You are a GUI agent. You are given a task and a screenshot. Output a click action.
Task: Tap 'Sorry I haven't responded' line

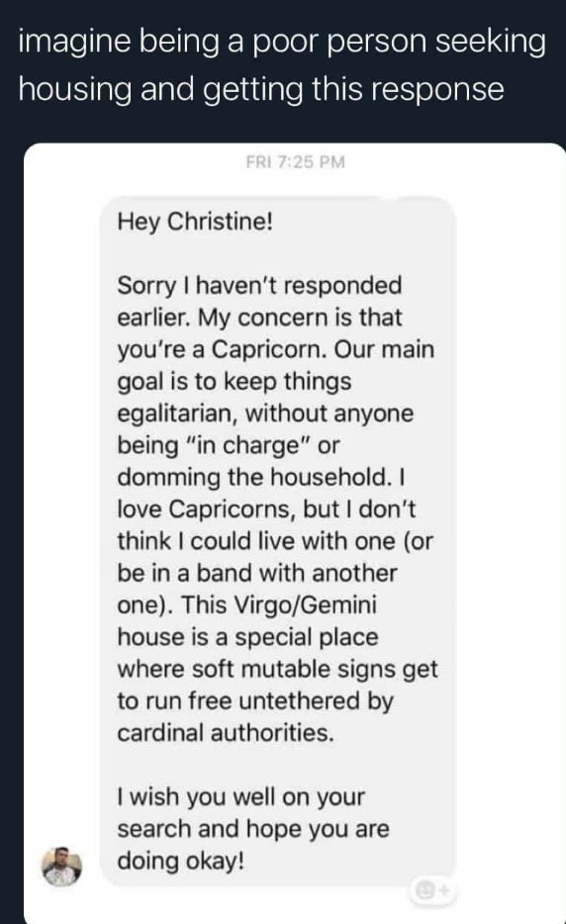pos(259,286)
